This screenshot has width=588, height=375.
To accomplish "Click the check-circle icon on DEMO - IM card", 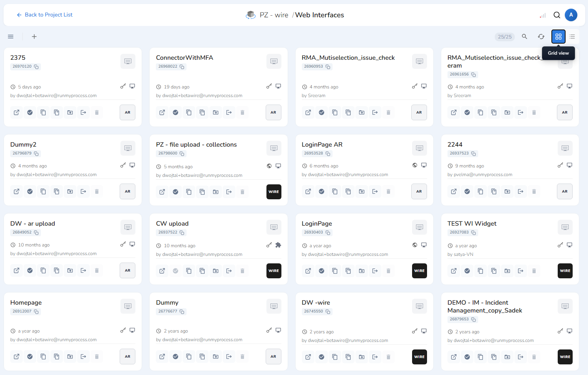I will [x=467, y=357].
